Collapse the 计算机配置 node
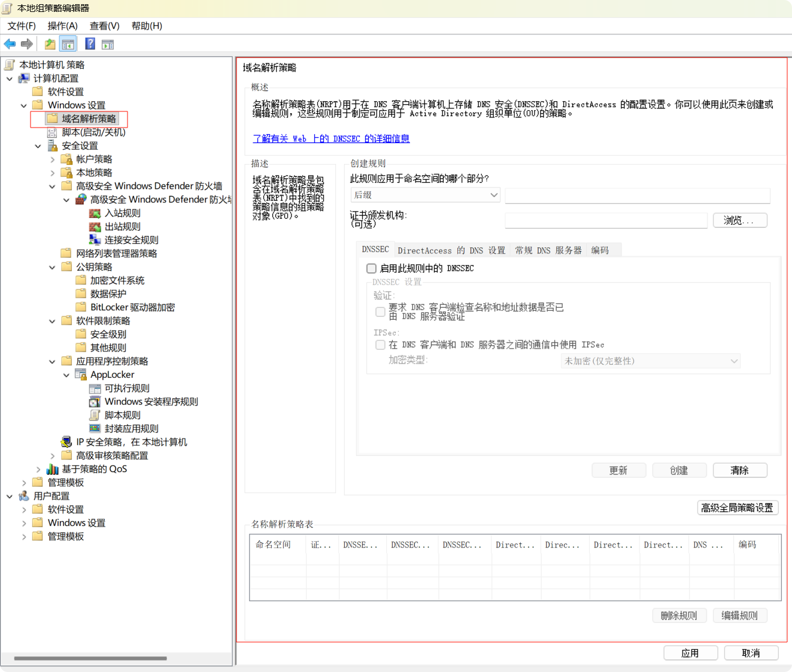Screen dimensions: 792x672 click(x=10, y=78)
